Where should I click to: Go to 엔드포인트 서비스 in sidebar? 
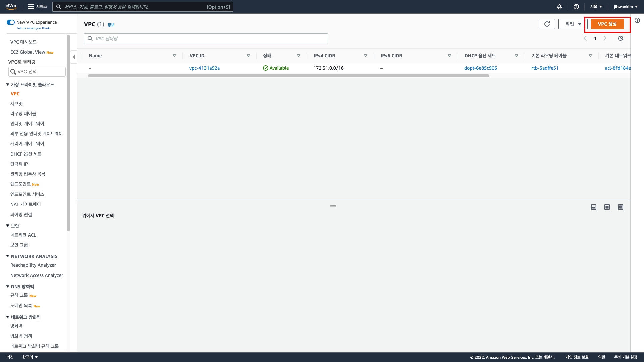tap(27, 194)
